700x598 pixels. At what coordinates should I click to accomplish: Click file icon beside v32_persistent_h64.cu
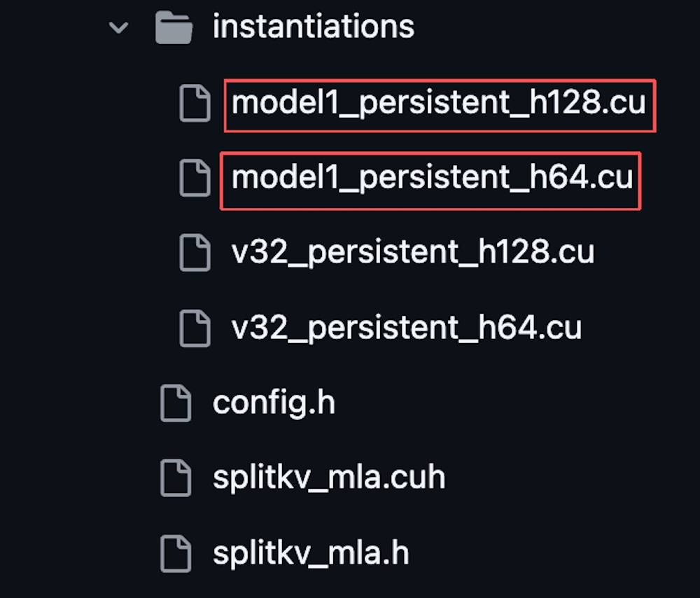click(x=195, y=327)
